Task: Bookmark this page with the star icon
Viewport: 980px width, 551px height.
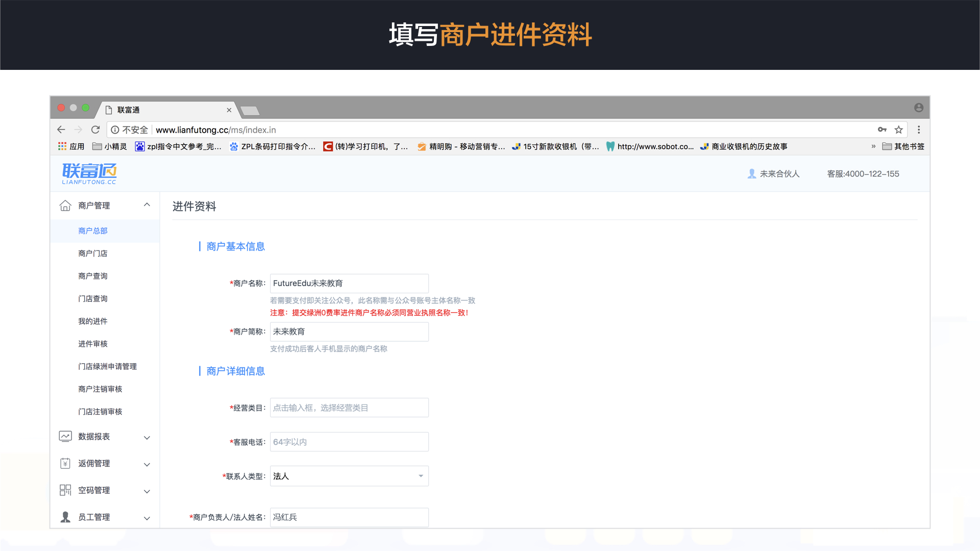Action: tap(899, 130)
